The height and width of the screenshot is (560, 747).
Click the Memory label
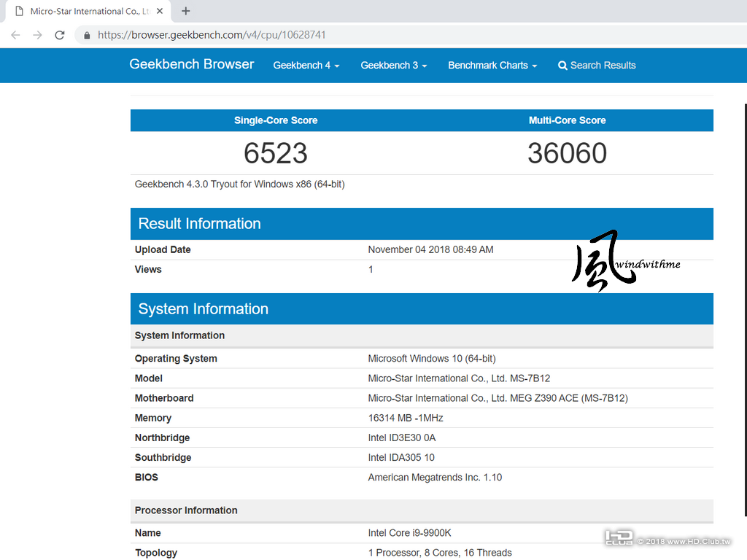153,418
